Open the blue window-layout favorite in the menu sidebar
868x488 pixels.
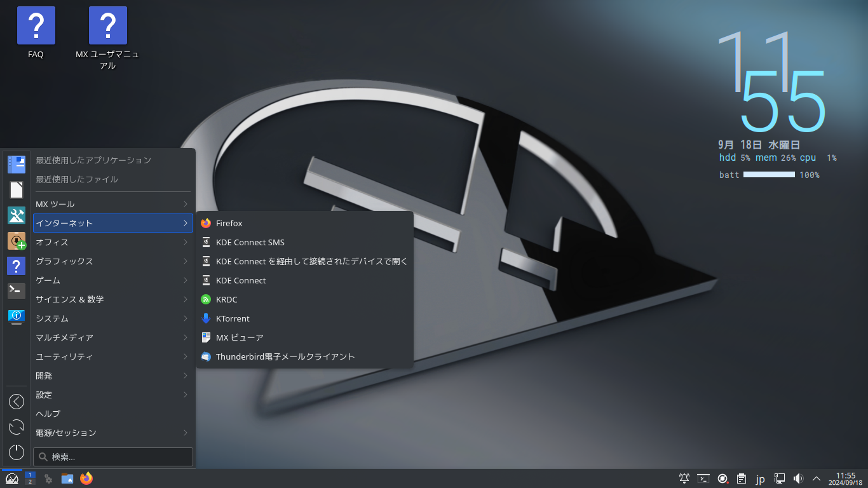(17, 165)
